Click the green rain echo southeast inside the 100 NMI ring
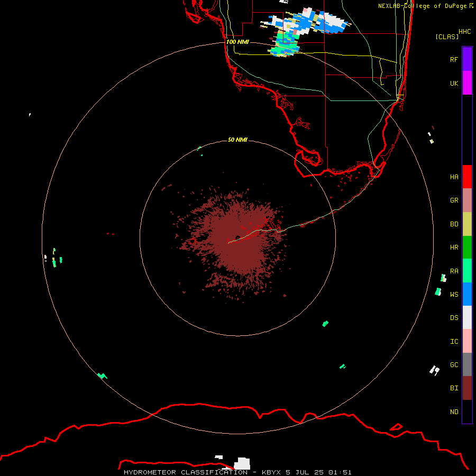This screenshot has height=476, width=476. pyautogui.click(x=325, y=324)
